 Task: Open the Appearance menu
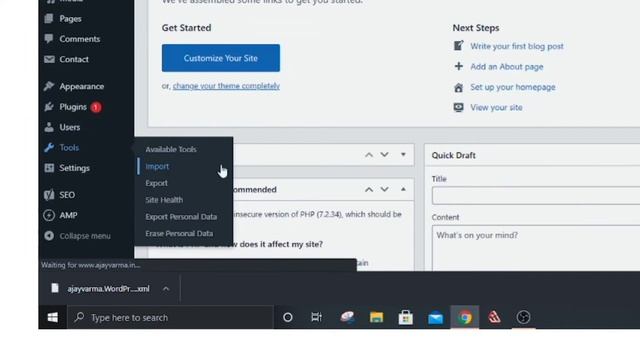click(82, 87)
